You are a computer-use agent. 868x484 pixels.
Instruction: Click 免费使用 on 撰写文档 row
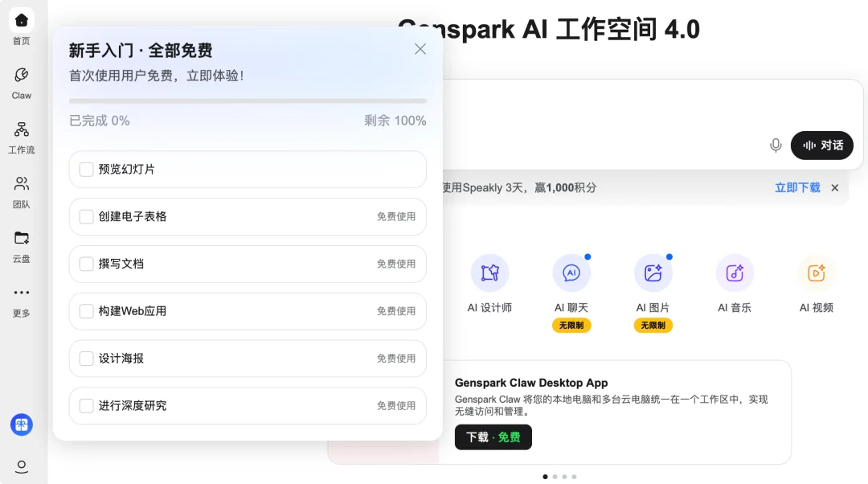[396, 265]
